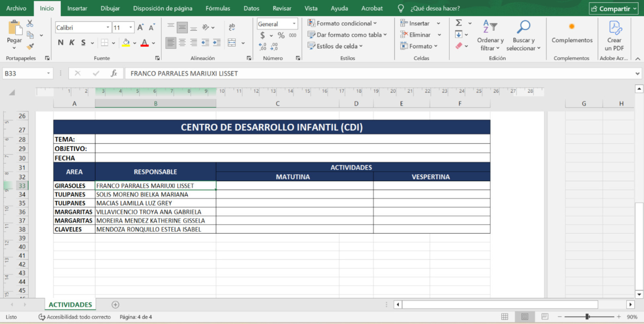Open the Fórmulas ribbon tab
This screenshot has width=644, height=324.
tap(218, 8)
